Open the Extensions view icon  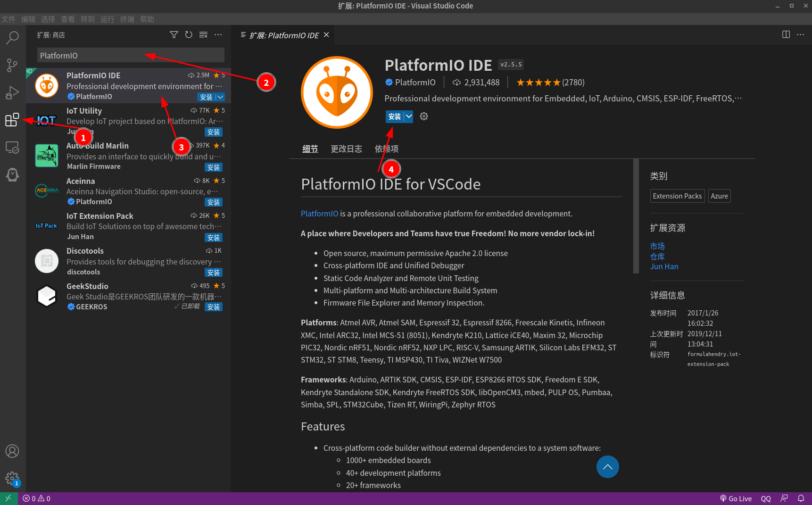pyautogui.click(x=12, y=120)
